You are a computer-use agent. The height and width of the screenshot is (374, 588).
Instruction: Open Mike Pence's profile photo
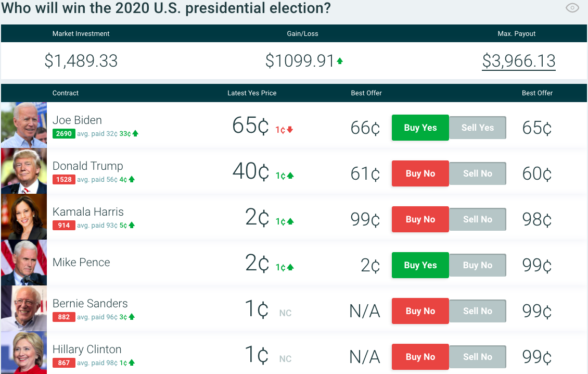pyautogui.click(x=24, y=263)
